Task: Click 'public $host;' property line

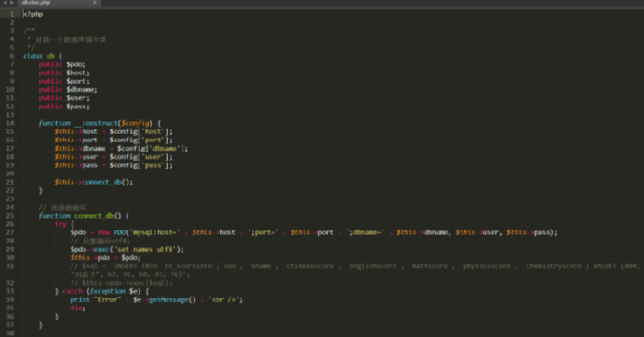Action: (64, 73)
